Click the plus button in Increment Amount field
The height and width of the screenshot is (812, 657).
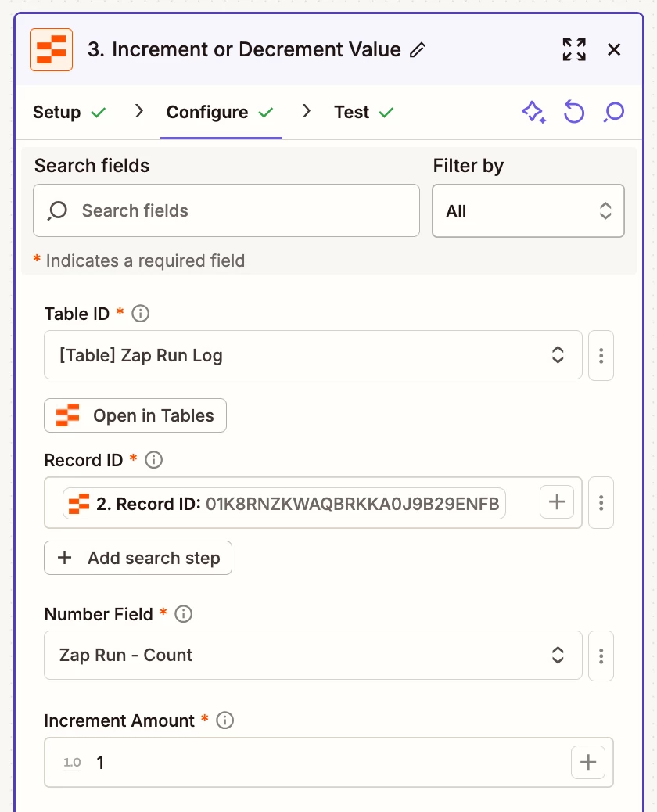point(587,762)
